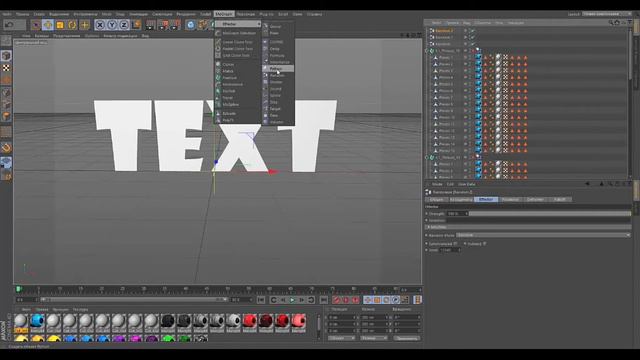The height and width of the screenshot is (360, 640).
Task: Toggle the Indexed checkbox
Action: tap(484, 244)
